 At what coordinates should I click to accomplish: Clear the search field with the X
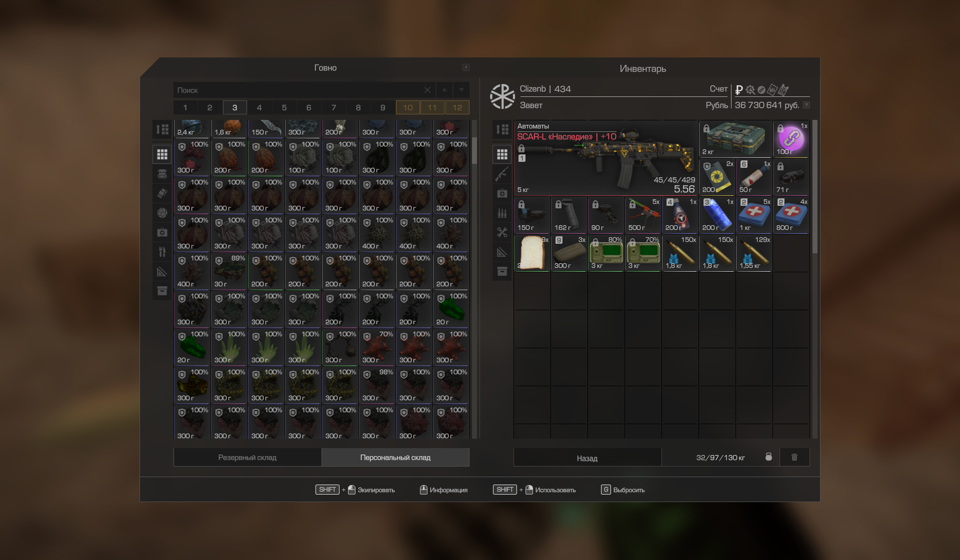pyautogui.click(x=427, y=90)
